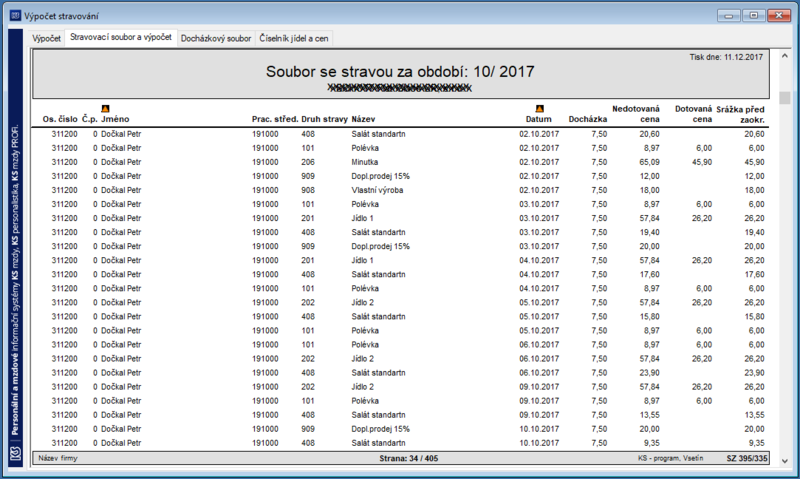
Task: Click the scrollbar down arrow
Action: (x=785, y=461)
